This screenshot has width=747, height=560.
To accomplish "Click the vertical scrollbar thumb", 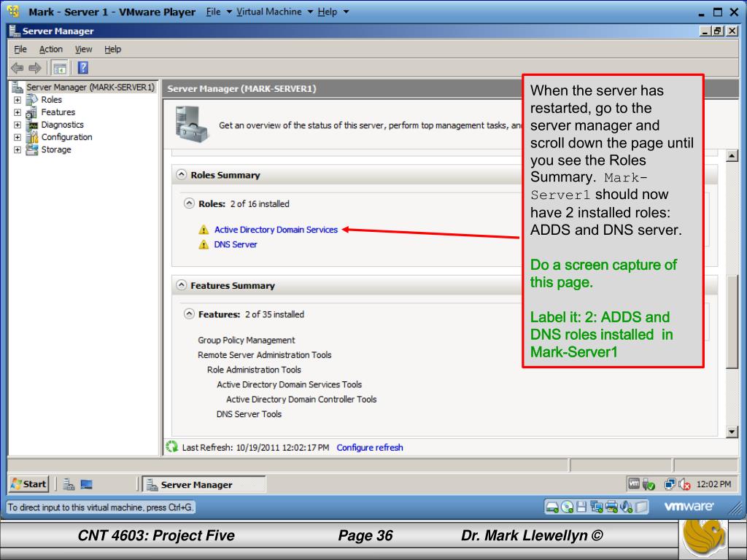I will 732,322.
